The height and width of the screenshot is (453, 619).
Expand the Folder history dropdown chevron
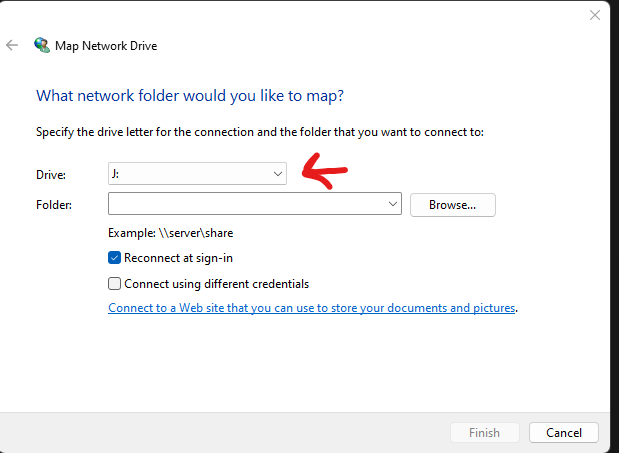[392, 204]
